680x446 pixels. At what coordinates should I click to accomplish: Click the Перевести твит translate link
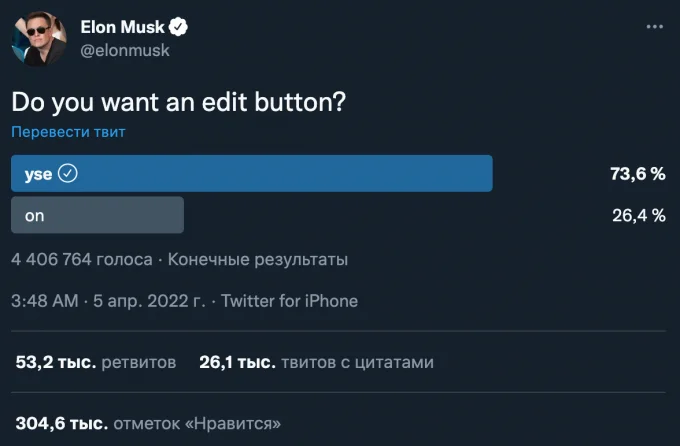click(68, 131)
